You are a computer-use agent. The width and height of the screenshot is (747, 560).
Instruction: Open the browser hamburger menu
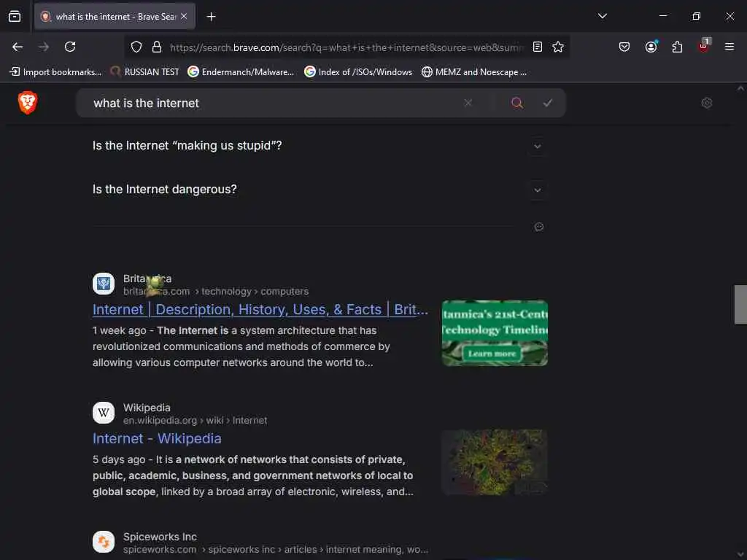pos(729,47)
